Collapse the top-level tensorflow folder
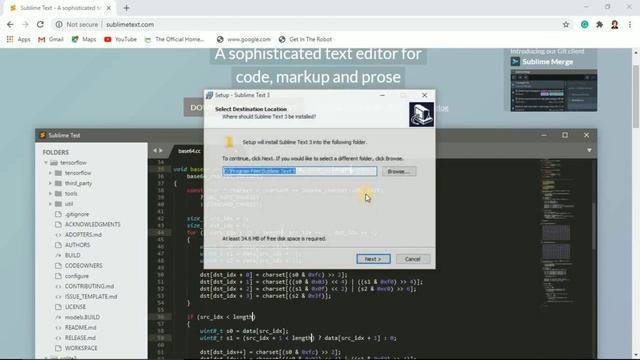Image resolution: width=640 pixels, height=360 pixels. coord(46,162)
